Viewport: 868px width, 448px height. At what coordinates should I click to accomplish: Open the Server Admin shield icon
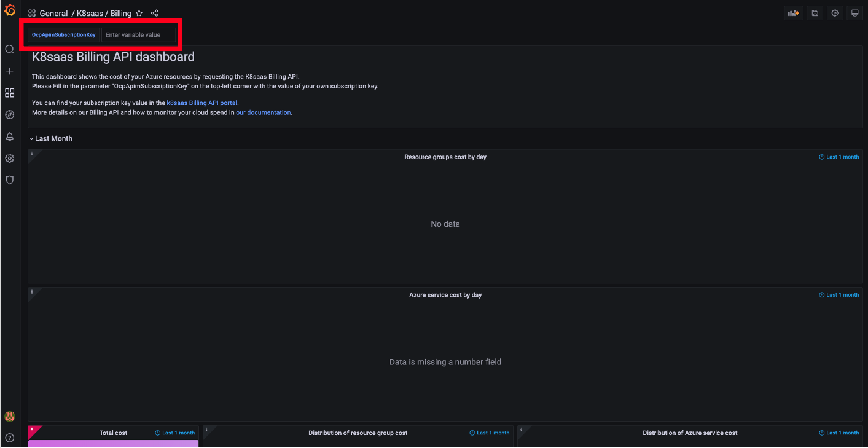point(10,180)
